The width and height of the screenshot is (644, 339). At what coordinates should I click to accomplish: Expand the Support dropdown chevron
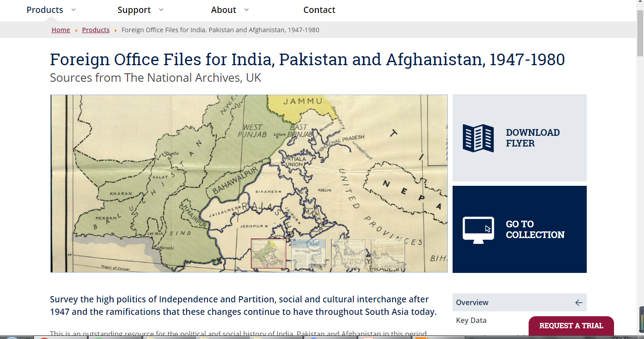[161, 9]
